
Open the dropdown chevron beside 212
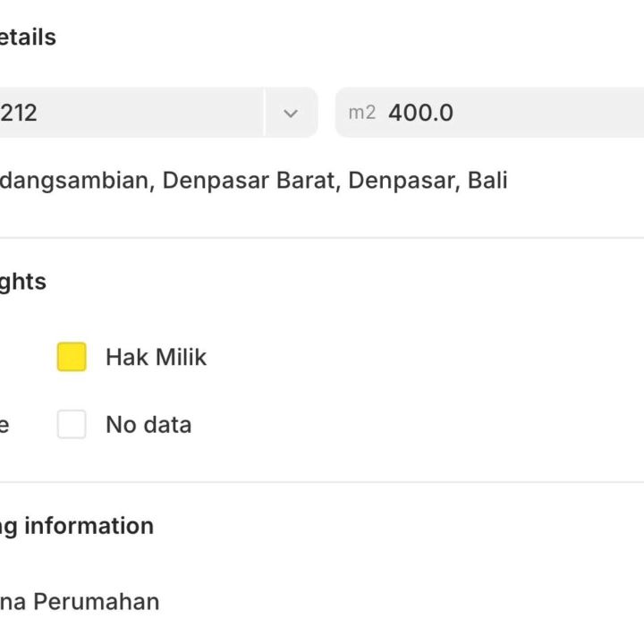click(x=291, y=113)
